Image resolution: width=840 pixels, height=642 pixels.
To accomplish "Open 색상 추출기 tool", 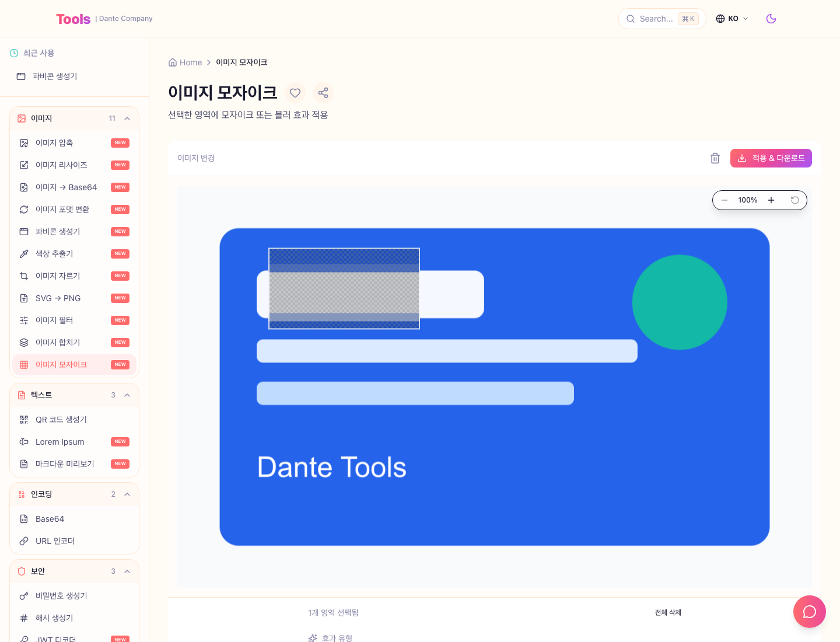I will pos(74,254).
